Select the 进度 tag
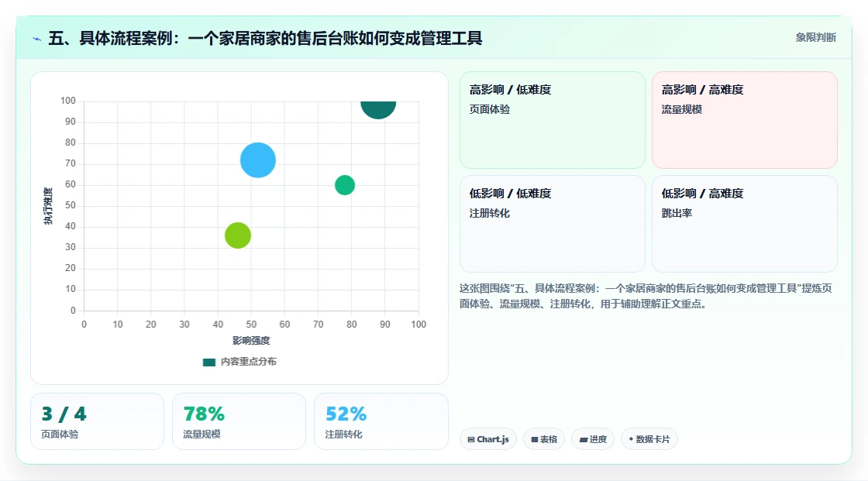The width and height of the screenshot is (868, 481). [x=593, y=439]
